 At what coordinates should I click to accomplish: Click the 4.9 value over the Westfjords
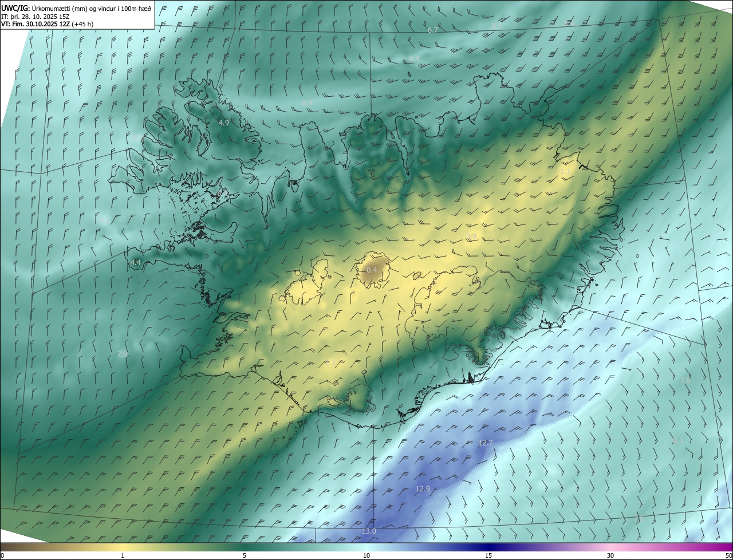(224, 123)
